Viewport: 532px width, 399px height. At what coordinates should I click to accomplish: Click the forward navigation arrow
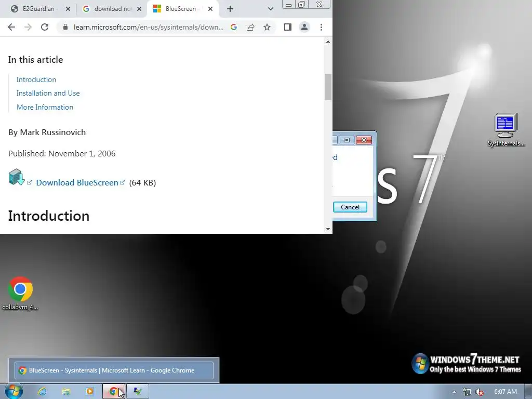pos(28,27)
